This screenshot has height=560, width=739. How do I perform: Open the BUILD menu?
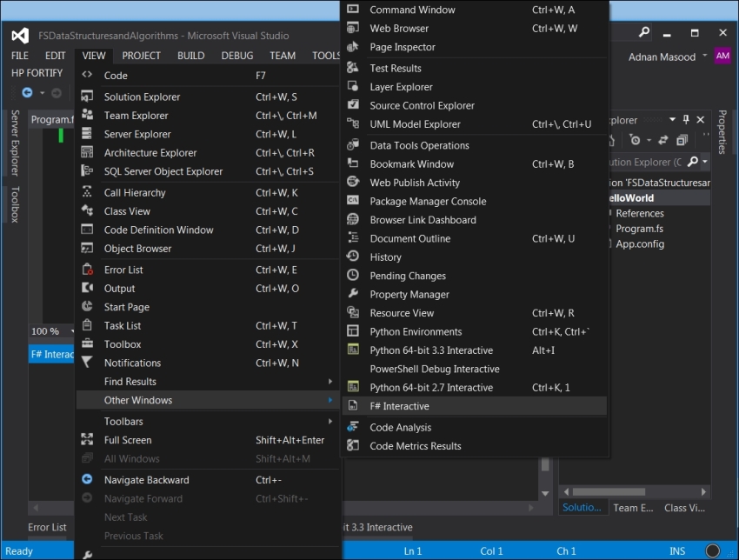pyautogui.click(x=191, y=56)
